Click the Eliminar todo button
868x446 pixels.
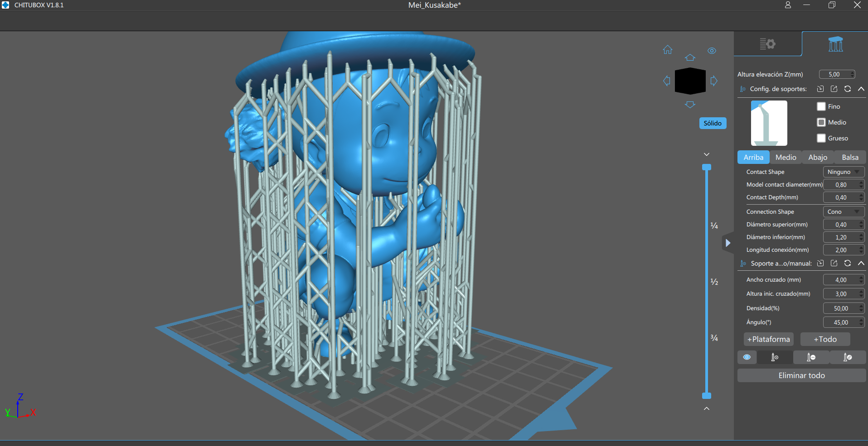[801, 375]
